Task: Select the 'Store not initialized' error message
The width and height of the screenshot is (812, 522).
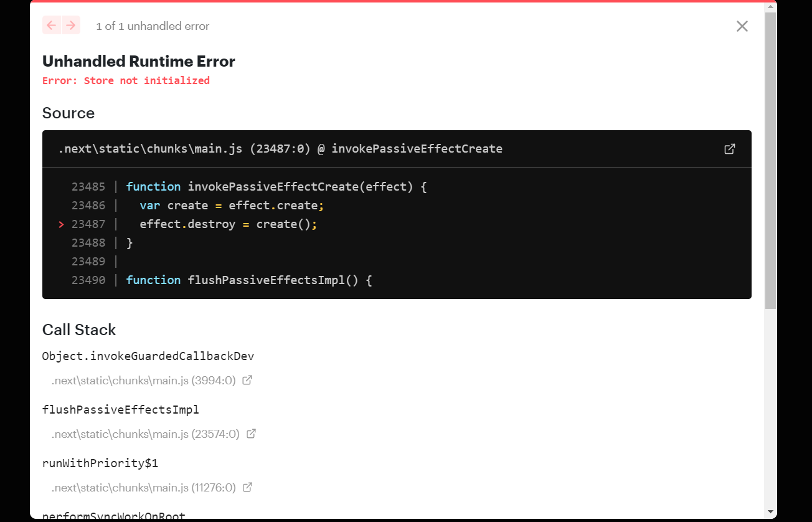Action: coord(126,80)
